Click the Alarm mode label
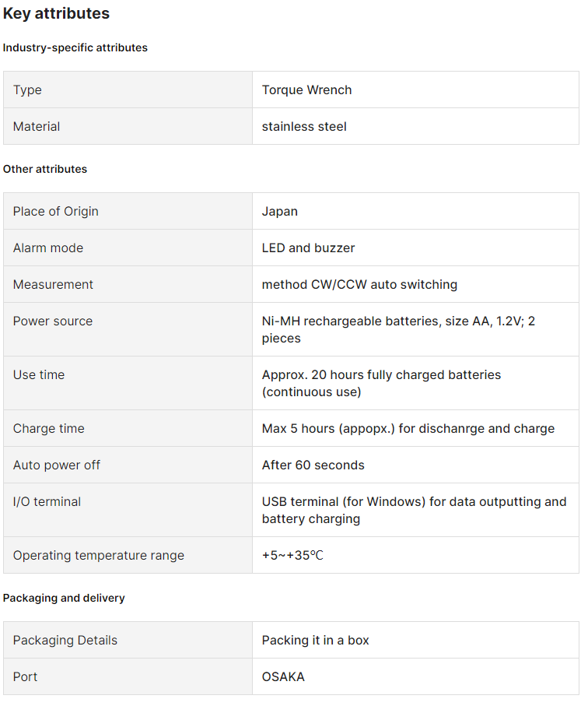588x706 pixels. pos(47,248)
